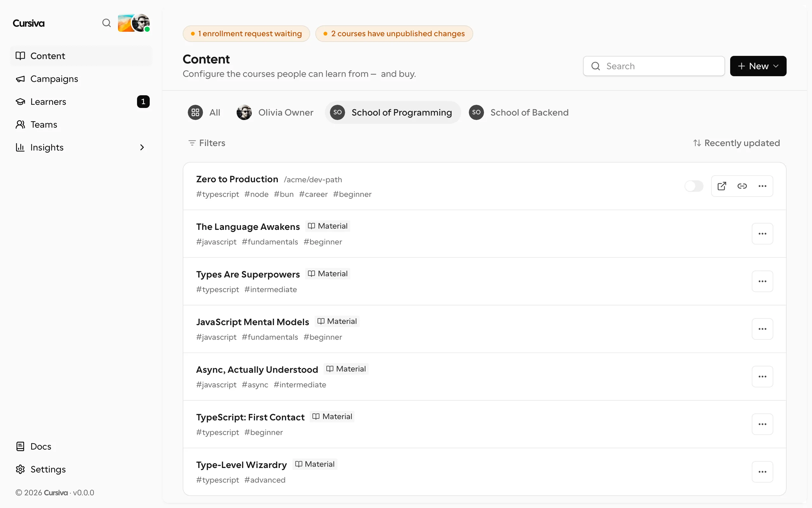
Task: Open more options for Async, Actually Understood
Action: [762, 377]
